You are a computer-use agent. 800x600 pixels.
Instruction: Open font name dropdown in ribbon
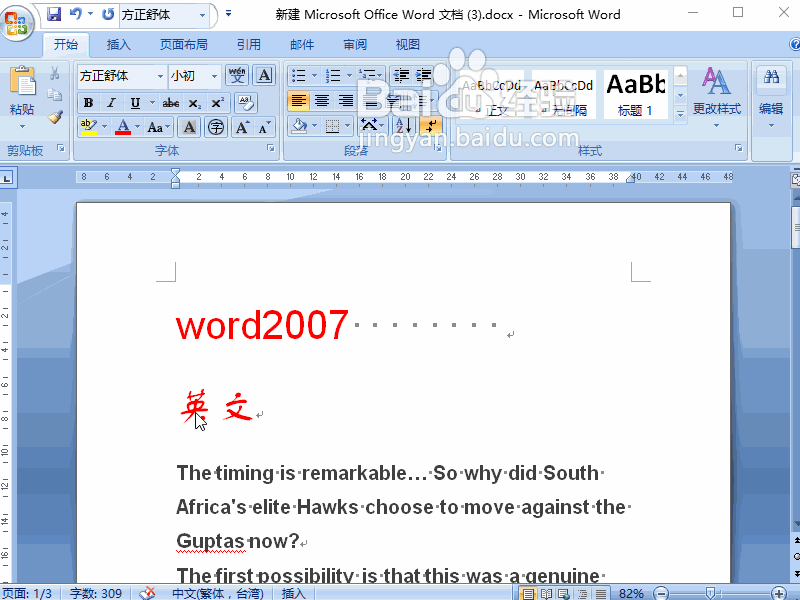160,76
